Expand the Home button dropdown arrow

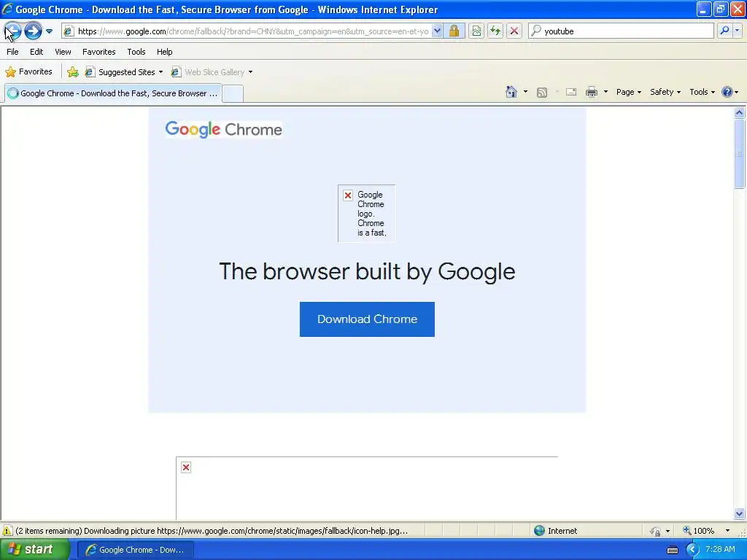point(525,92)
